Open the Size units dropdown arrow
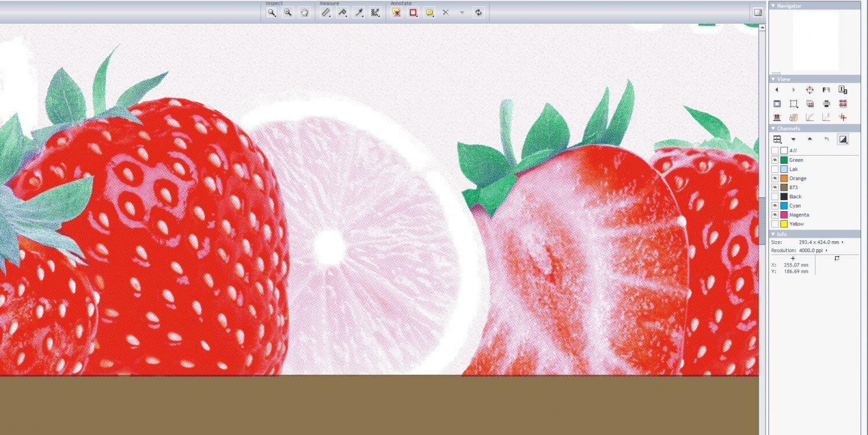 pos(842,242)
